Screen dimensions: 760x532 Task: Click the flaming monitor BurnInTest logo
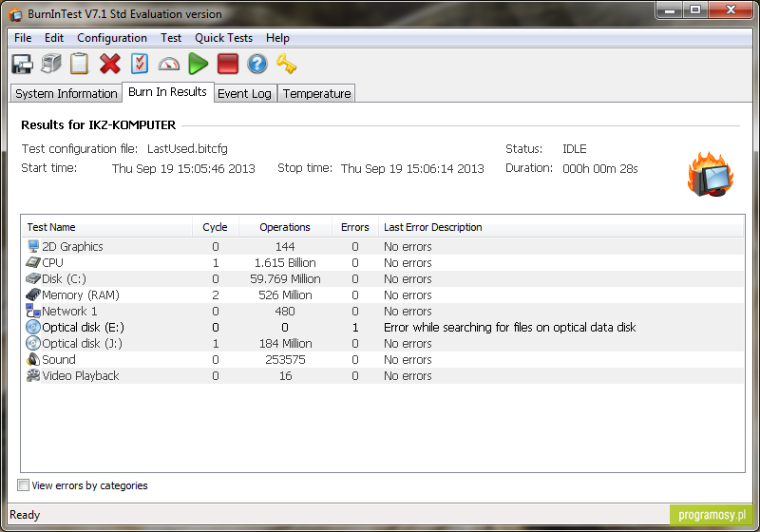pos(710,174)
